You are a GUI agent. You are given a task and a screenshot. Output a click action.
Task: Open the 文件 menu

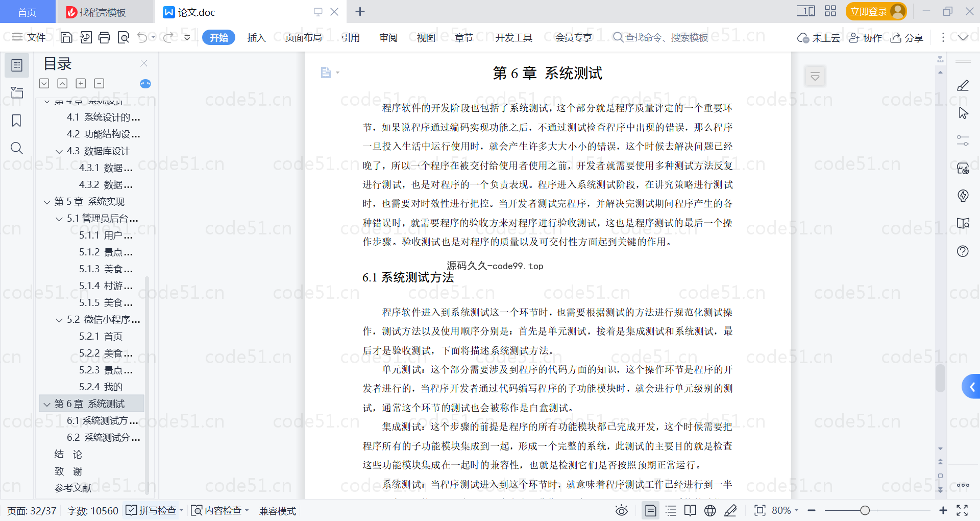29,37
